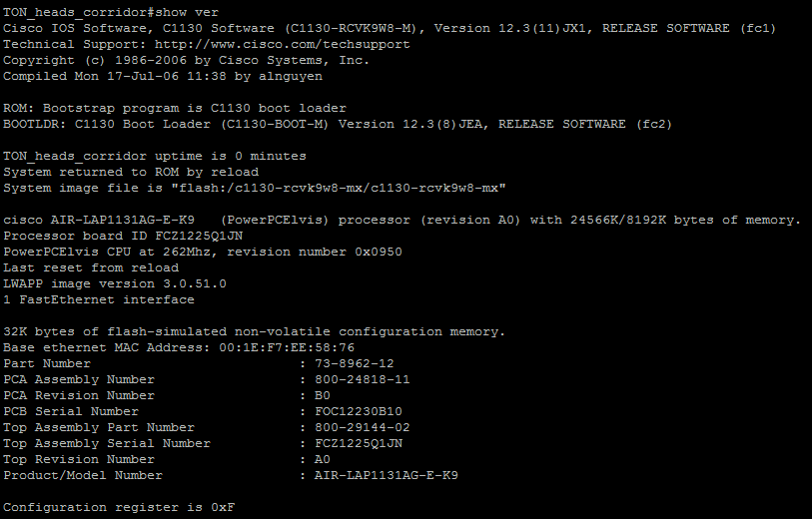Click the cisco.com techsupport URL
Viewport: 812px width, 519px height.
[x=283, y=45]
